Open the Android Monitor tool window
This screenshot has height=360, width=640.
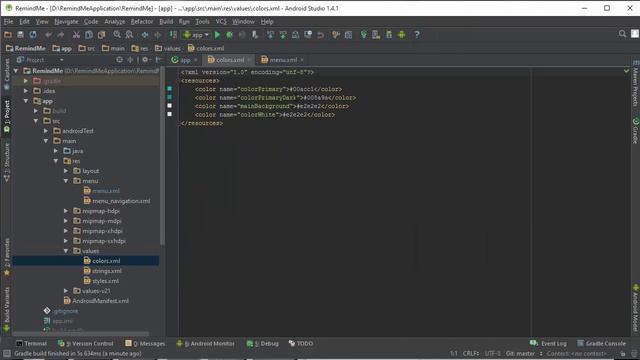click(x=205, y=343)
